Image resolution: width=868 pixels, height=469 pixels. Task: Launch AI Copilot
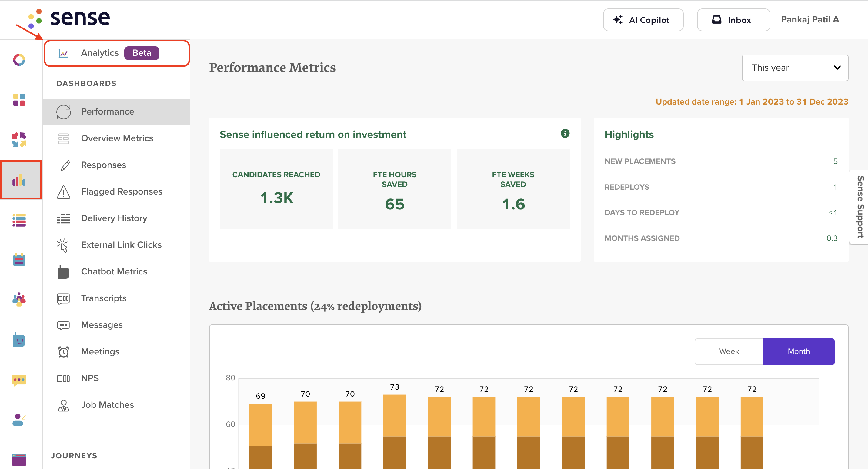coord(643,20)
